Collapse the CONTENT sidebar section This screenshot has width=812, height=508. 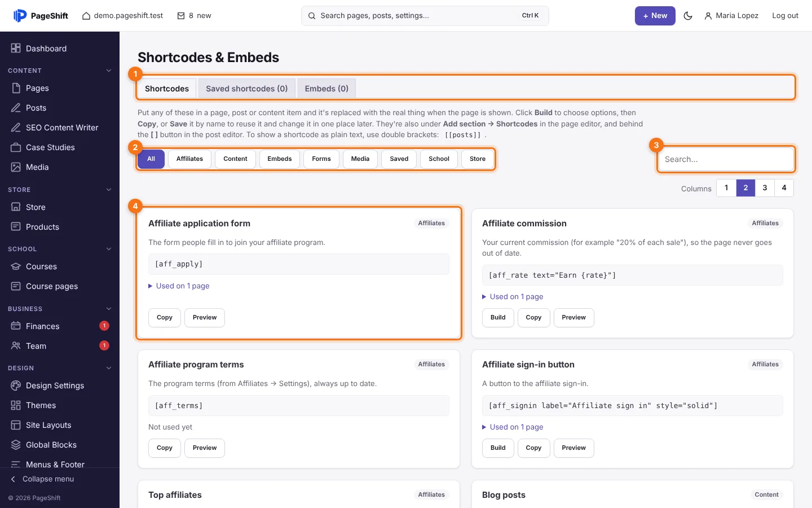click(109, 71)
